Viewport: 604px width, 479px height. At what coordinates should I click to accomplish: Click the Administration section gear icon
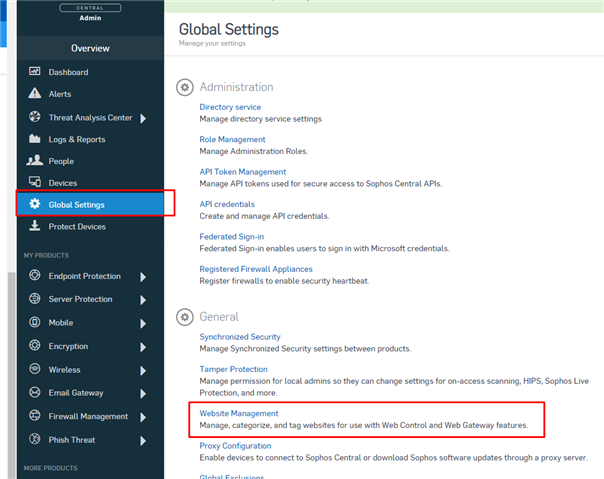click(185, 87)
